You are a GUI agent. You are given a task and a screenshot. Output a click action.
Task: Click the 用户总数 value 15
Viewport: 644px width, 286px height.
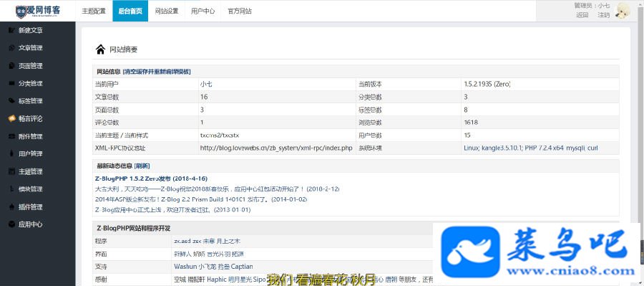[467, 135]
